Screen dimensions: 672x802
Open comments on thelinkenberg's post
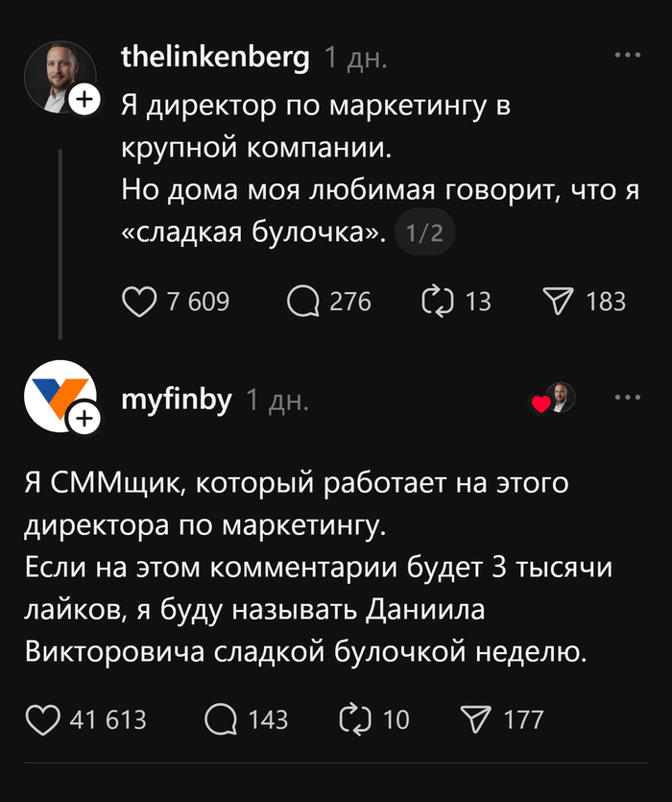(305, 301)
